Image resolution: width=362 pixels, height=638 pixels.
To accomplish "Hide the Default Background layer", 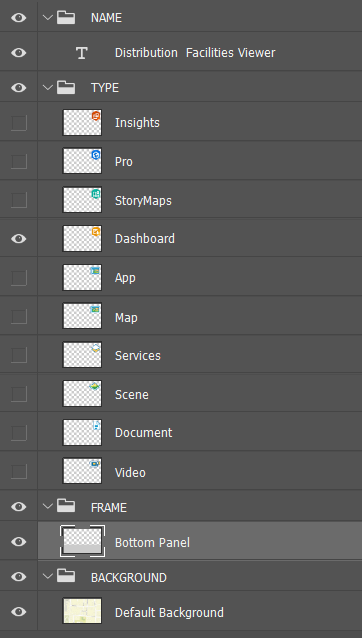I will (x=19, y=612).
